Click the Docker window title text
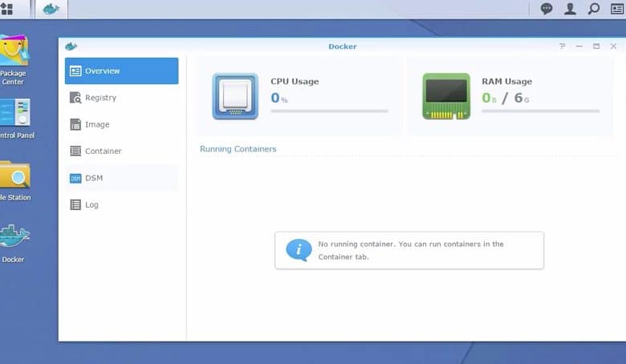 [x=343, y=47]
